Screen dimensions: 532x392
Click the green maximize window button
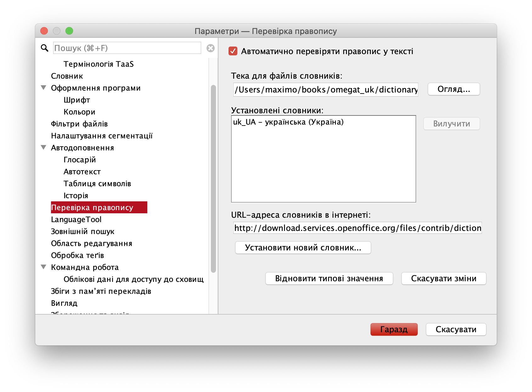(69, 31)
